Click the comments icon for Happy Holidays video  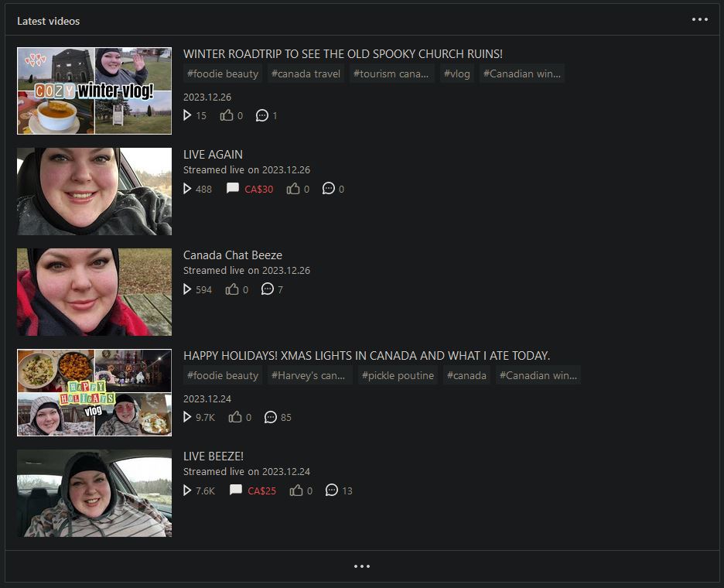pos(271,417)
